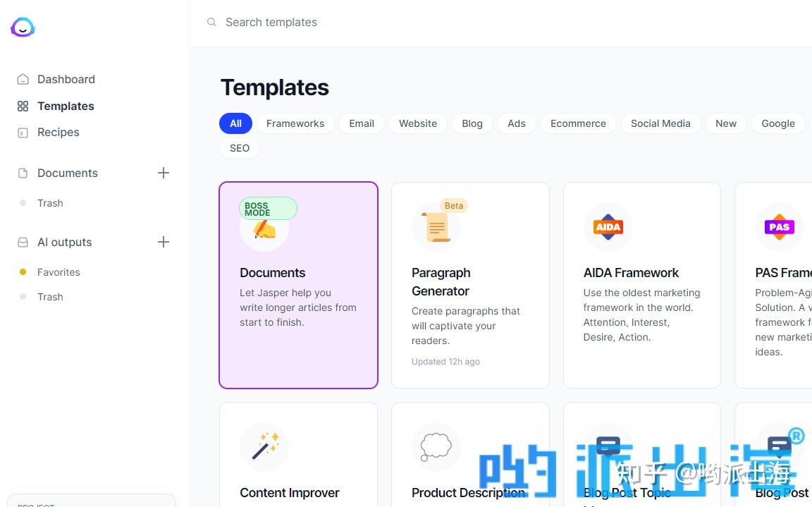This screenshot has height=507, width=812.
Task: Click the 'Updated 12h ago' text
Action: point(446,362)
